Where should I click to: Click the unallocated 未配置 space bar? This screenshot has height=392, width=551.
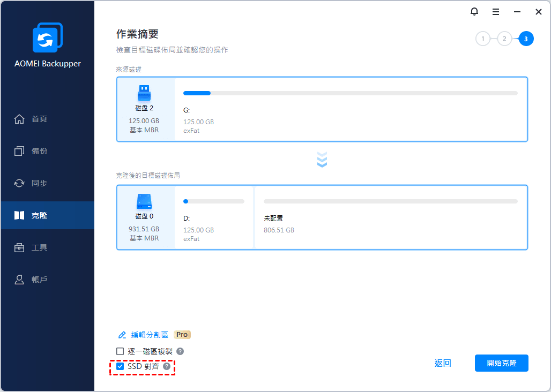pos(390,201)
